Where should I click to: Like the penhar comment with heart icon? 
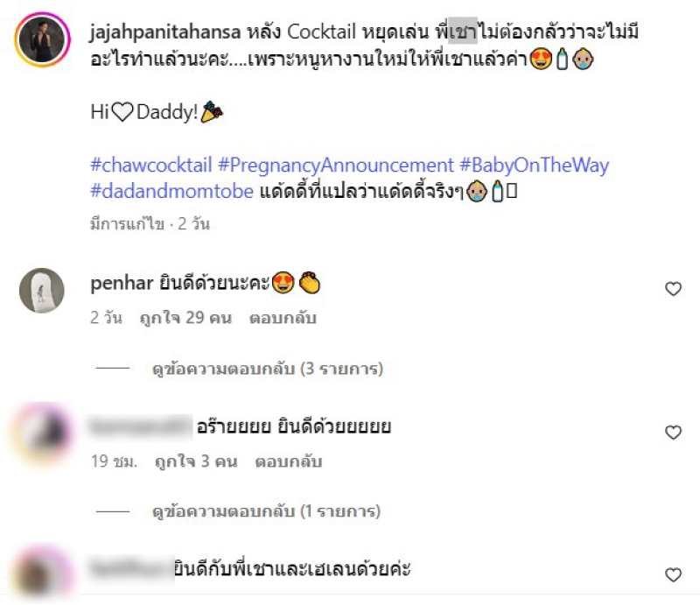(673, 289)
